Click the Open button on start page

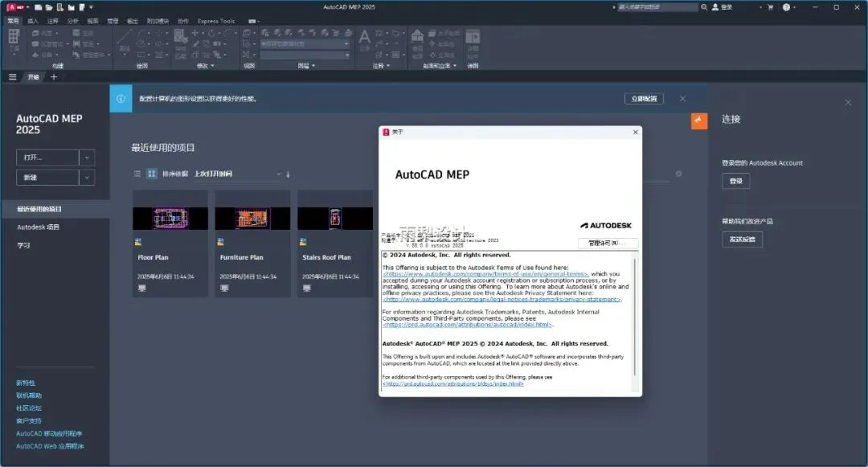click(47, 158)
